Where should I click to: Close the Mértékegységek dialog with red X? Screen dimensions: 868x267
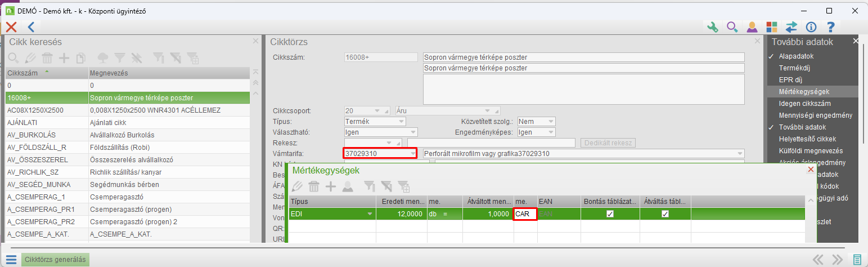click(811, 170)
